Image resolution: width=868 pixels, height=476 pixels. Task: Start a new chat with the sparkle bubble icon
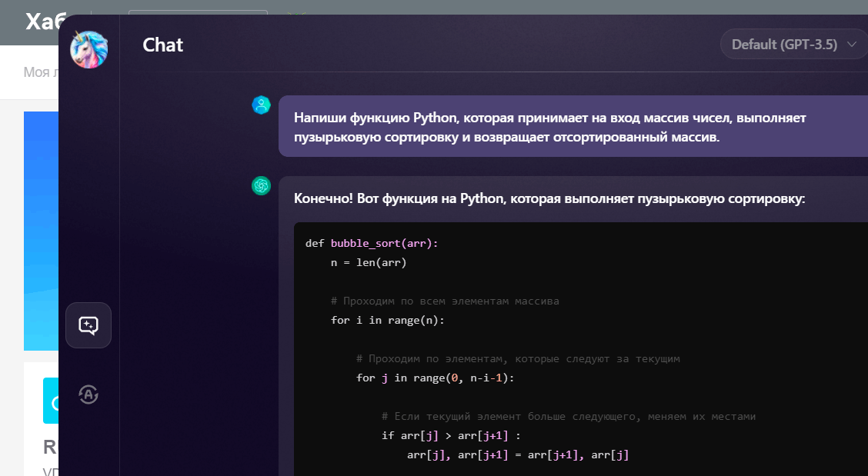point(88,325)
